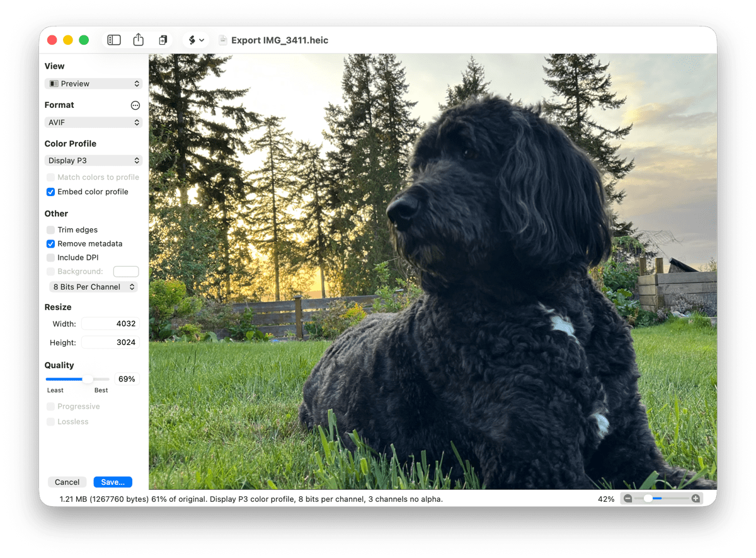This screenshot has width=756, height=558.
Task: Open Format options ellipsis button
Action: [x=135, y=105]
